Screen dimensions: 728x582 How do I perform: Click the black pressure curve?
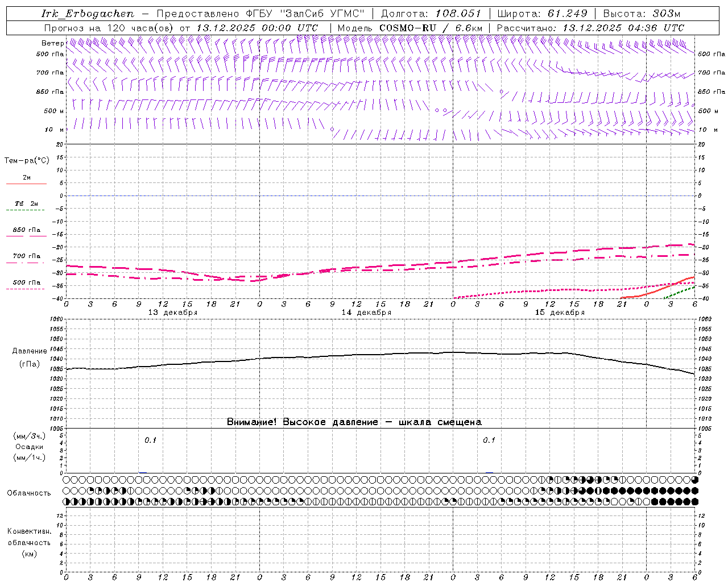381,355
